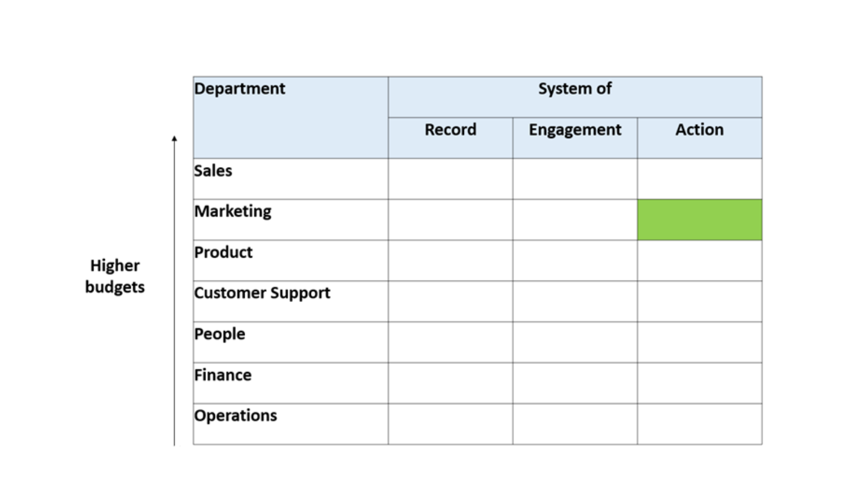Click the People row label
This screenshot has height=488, width=868.
click(220, 334)
